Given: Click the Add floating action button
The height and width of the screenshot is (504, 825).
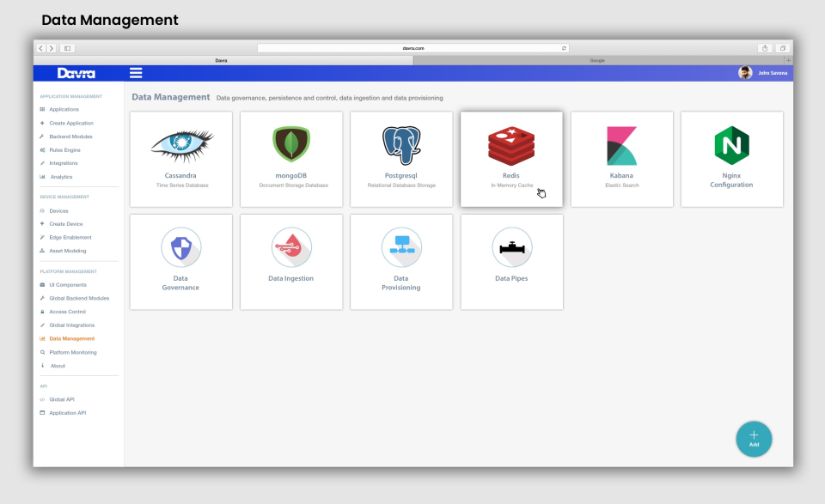Looking at the screenshot, I should pyautogui.click(x=754, y=439).
